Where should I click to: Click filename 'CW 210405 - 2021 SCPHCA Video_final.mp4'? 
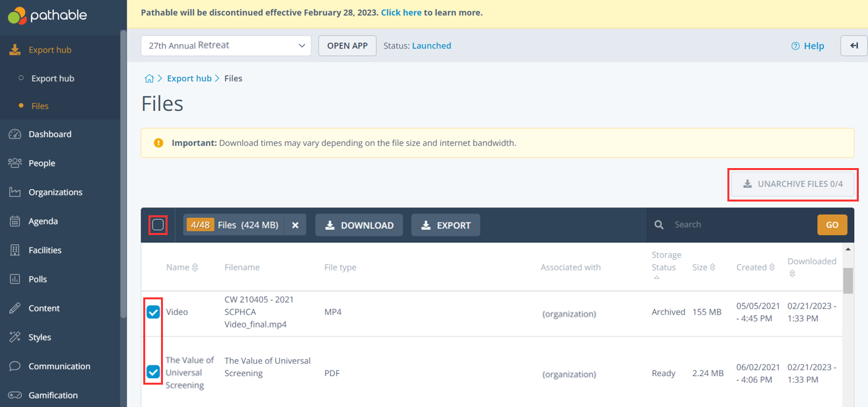pyautogui.click(x=259, y=312)
